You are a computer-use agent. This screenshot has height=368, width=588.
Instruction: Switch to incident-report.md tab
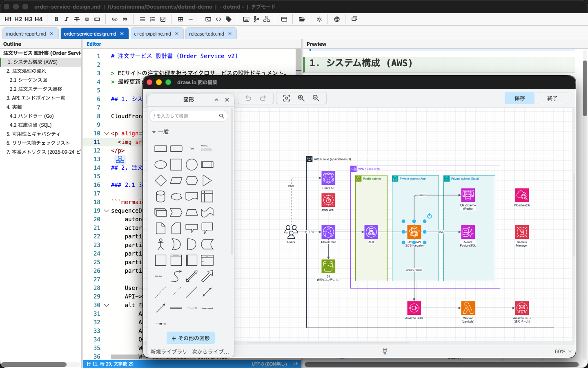tap(26, 34)
